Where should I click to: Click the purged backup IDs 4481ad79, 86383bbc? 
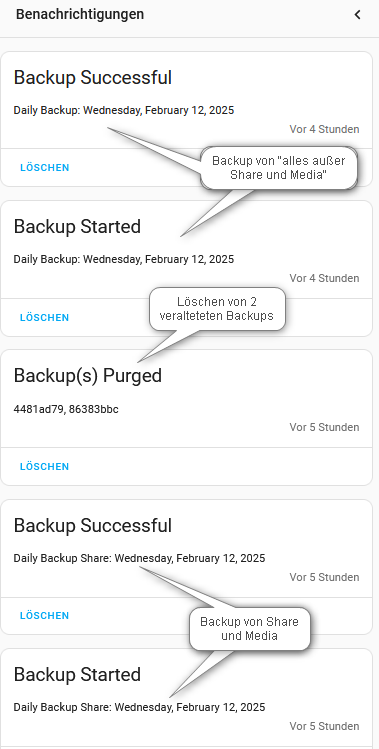[x=66, y=409]
